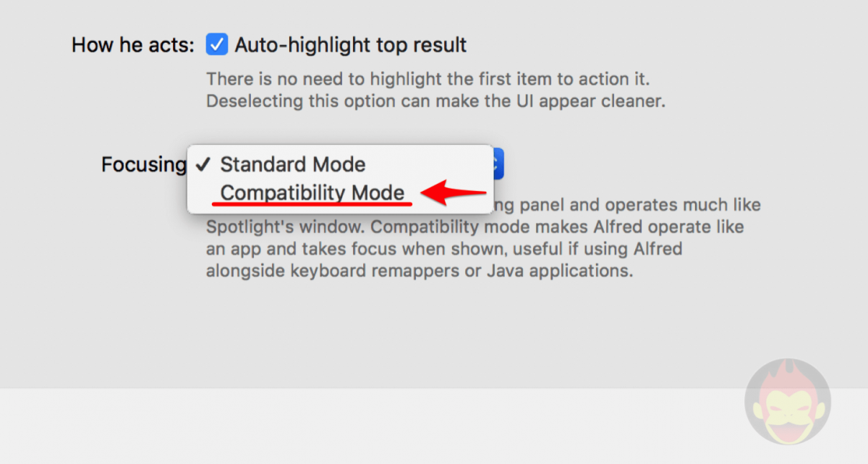
Task: Click the blue Focusing dropdown arrow button
Action: (x=498, y=164)
